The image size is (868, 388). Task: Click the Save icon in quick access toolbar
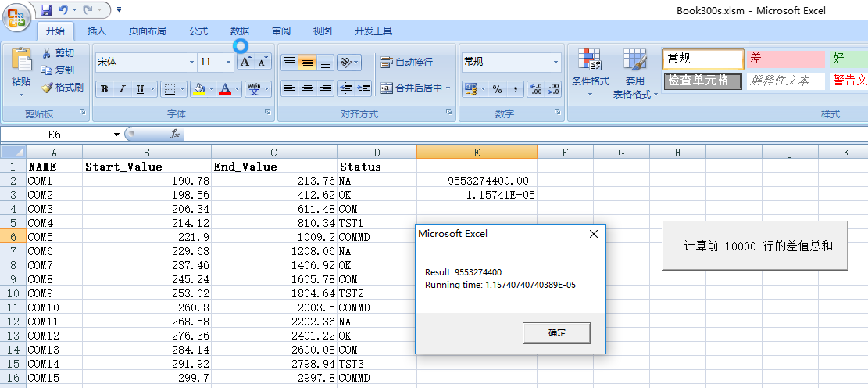coord(46,10)
